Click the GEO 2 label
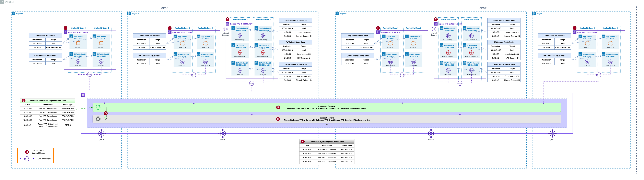The image size is (644, 180). click(483, 8)
